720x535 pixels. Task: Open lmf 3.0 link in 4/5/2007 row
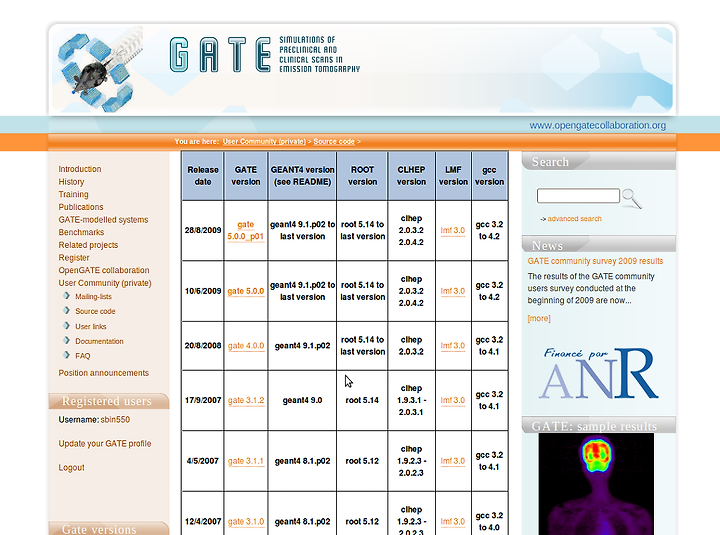[453, 461]
